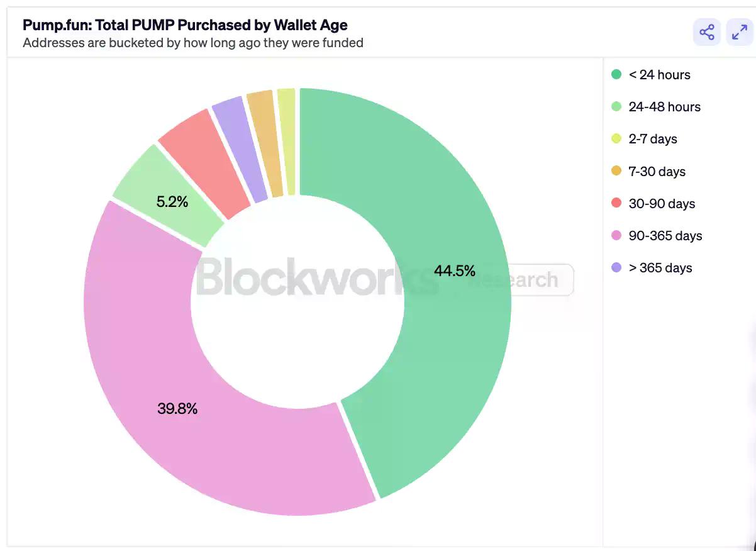Click the orange "7-30 days" legend dot

617,171
